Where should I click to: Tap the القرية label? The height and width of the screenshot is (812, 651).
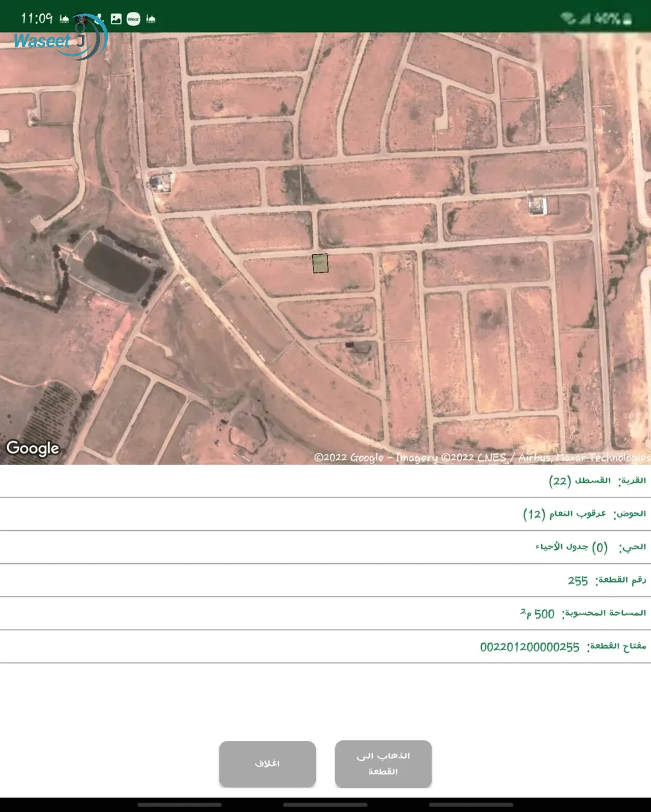[632, 481]
